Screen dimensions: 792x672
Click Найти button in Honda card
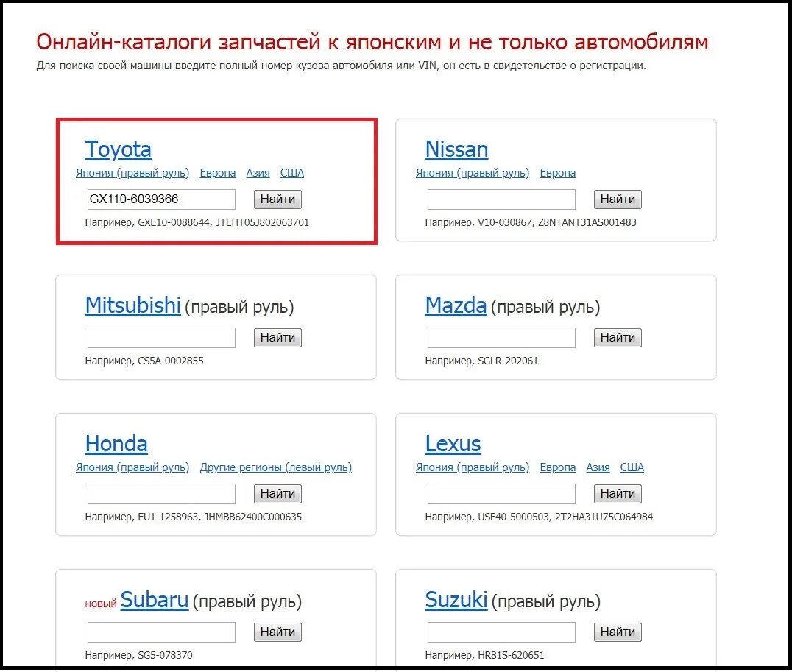pyautogui.click(x=277, y=494)
